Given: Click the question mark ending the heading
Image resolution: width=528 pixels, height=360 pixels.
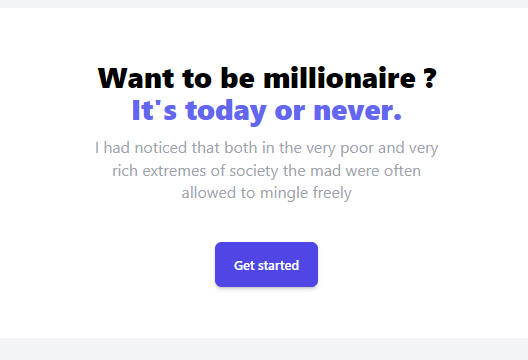Looking at the screenshot, I should (x=430, y=78).
